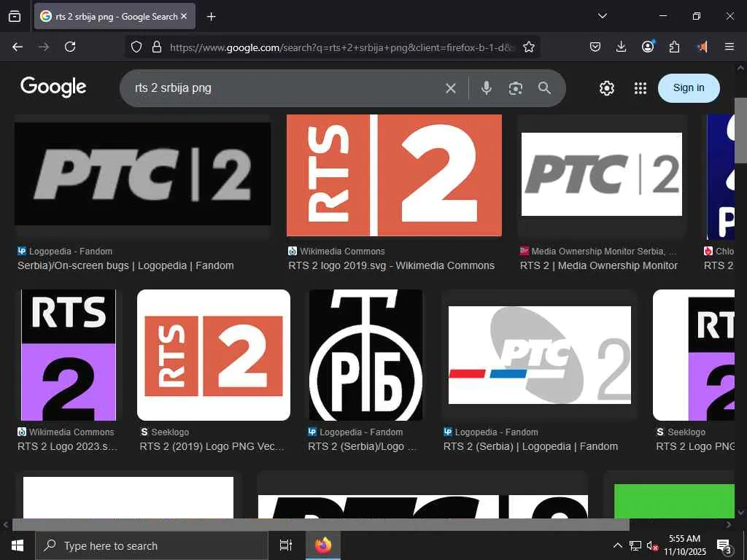
Task: Open the Seeklogo RTS 2 (2019) orange thumbnail
Action: tap(214, 355)
